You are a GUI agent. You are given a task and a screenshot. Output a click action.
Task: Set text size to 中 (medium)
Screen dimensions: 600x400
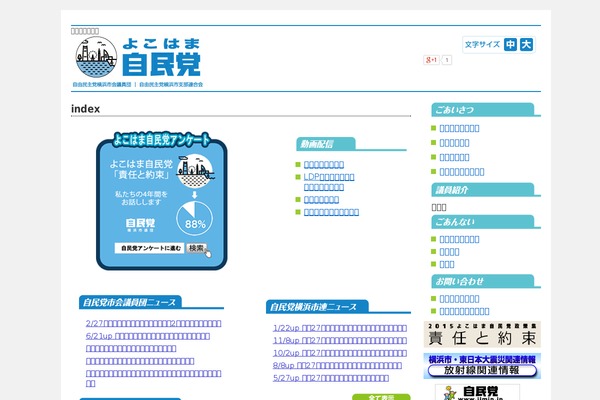tap(510, 44)
